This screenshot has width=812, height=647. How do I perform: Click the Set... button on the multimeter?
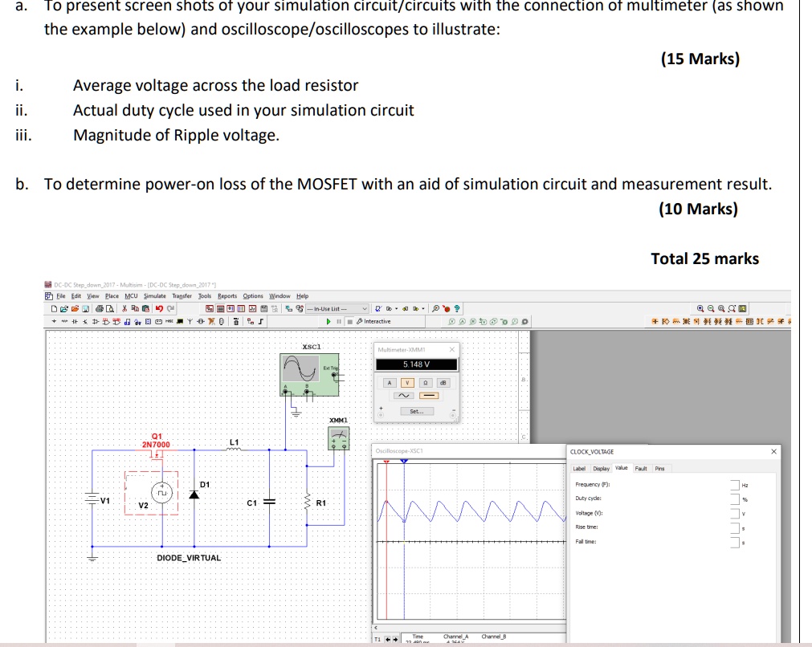point(417,412)
